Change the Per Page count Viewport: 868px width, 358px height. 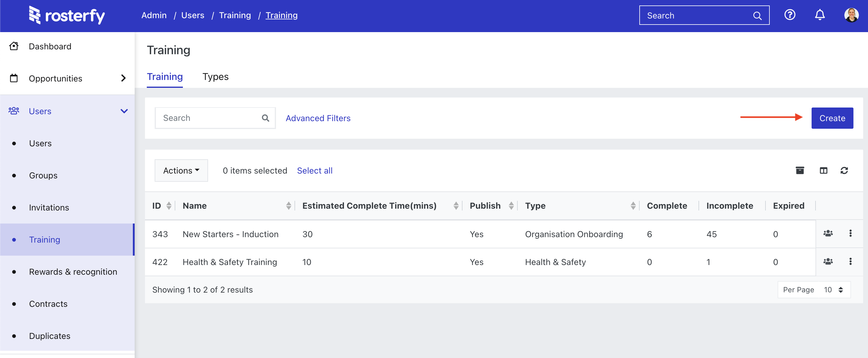coord(814,290)
